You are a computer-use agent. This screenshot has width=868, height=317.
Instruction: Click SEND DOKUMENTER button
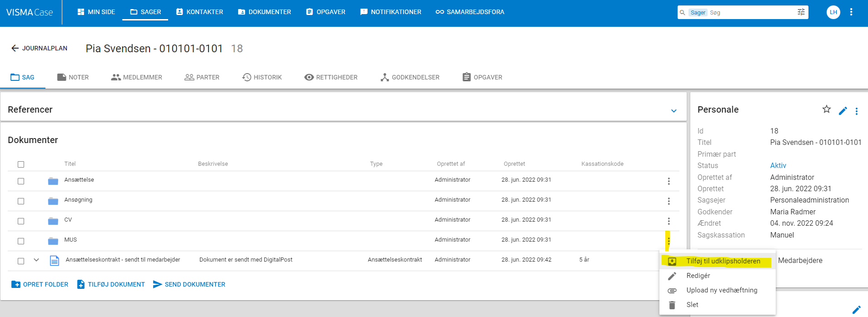click(x=189, y=284)
